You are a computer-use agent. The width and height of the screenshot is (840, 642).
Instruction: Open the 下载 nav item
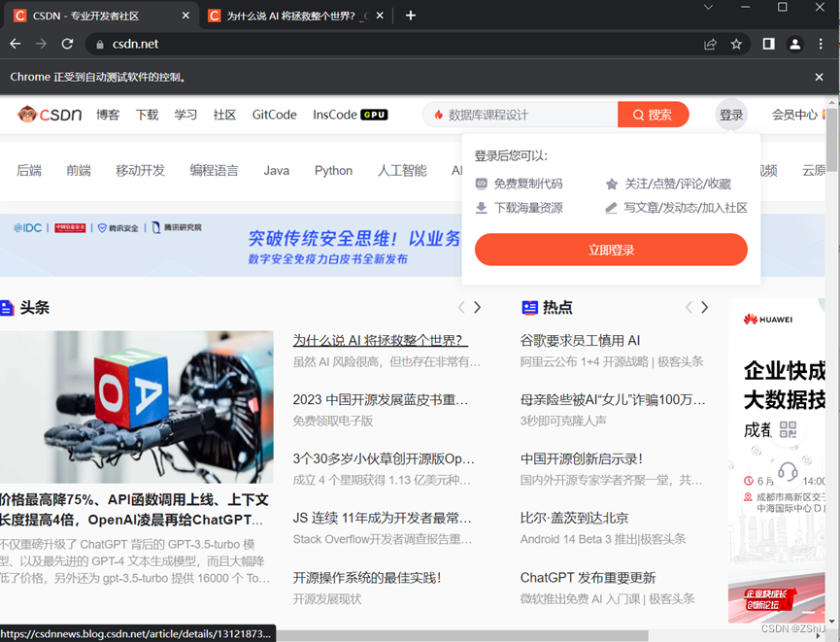(x=147, y=115)
